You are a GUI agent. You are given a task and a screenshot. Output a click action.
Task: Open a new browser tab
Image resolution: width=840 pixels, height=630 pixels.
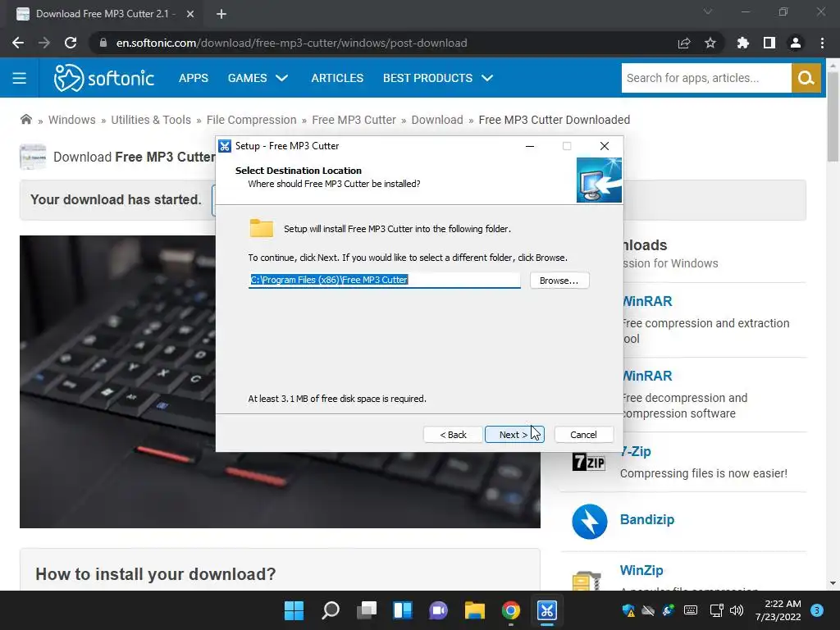pyautogui.click(x=221, y=14)
